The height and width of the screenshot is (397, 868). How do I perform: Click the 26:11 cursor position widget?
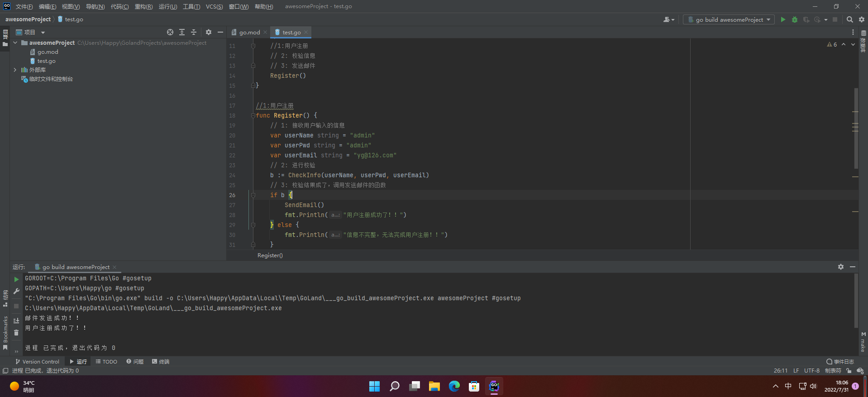point(780,370)
